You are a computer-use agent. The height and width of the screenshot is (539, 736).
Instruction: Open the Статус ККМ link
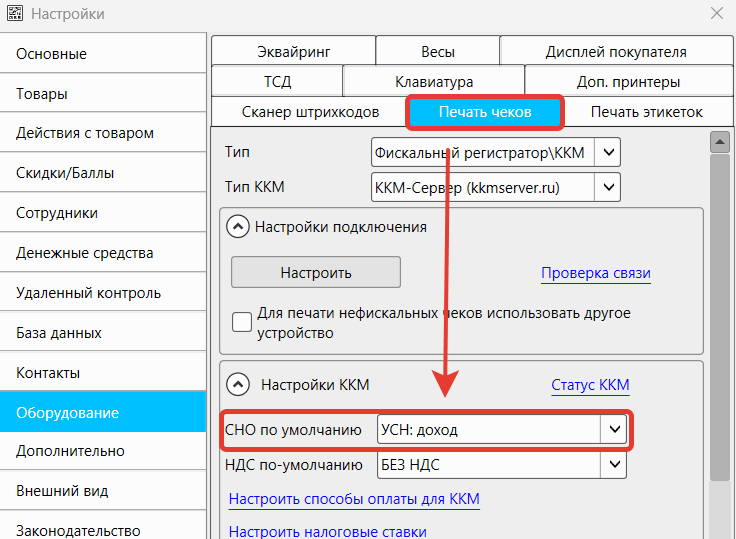590,385
